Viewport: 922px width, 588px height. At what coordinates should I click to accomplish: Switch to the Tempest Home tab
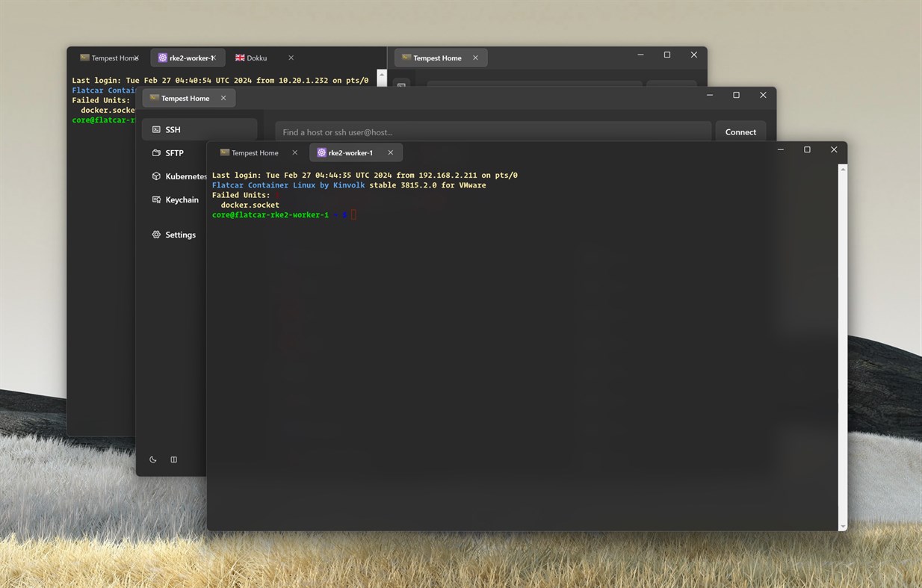[x=255, y=152]
